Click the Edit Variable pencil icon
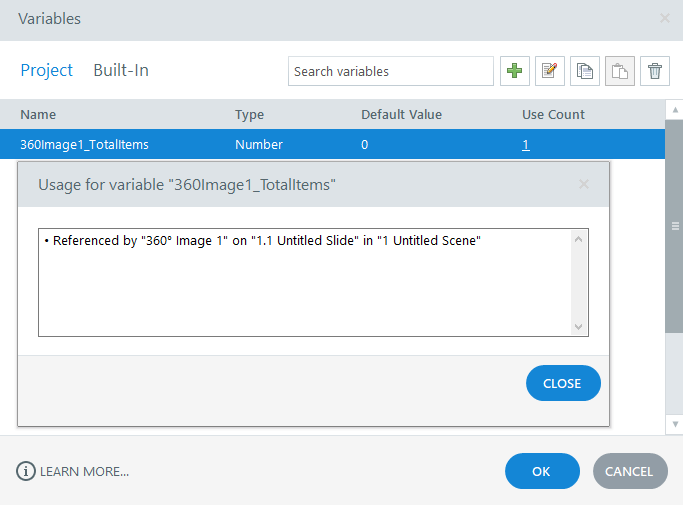 [550, 71]
